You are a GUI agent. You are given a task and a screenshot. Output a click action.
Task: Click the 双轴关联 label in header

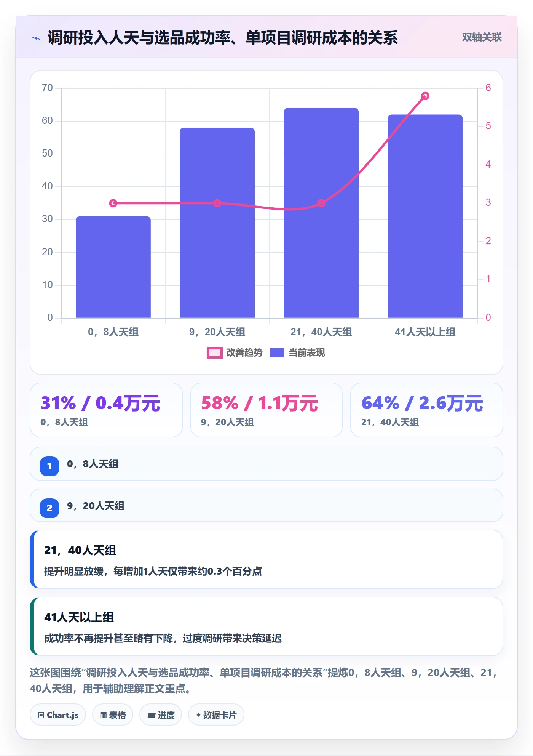click(482, 37)
